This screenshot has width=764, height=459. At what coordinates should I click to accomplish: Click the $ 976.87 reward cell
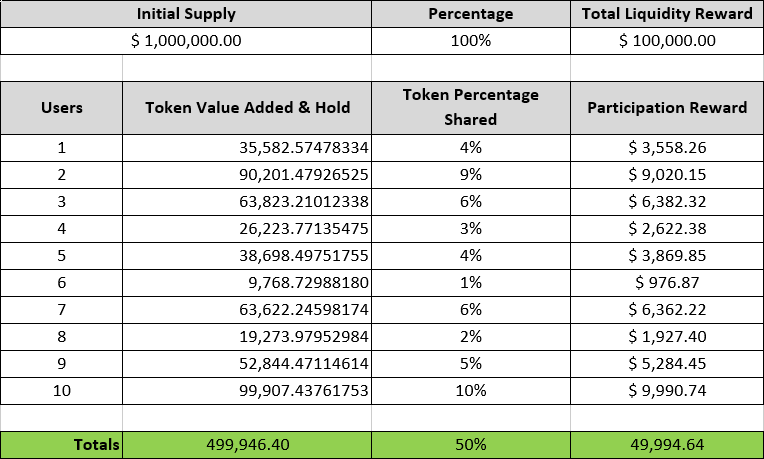point(667,282)
